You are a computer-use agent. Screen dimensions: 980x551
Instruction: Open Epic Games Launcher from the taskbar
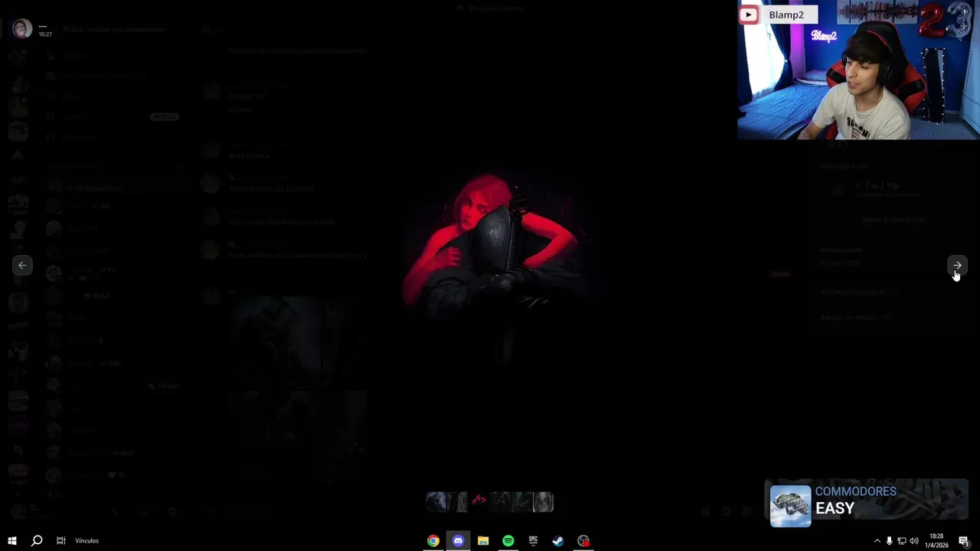pyautogui.click(x=533, y=541)
